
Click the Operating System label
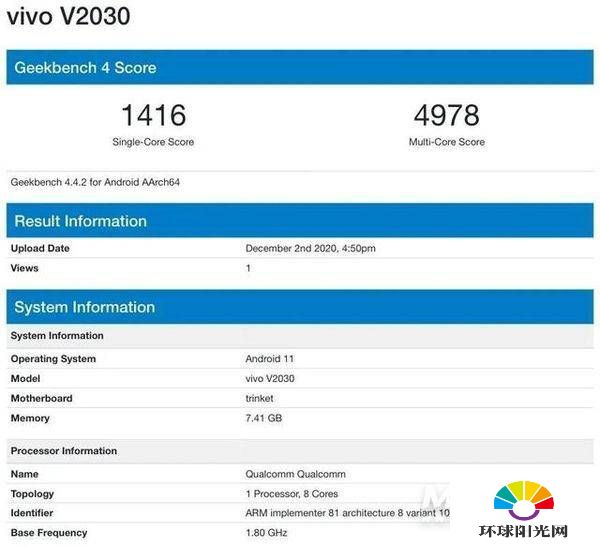(x=53, y=359)
